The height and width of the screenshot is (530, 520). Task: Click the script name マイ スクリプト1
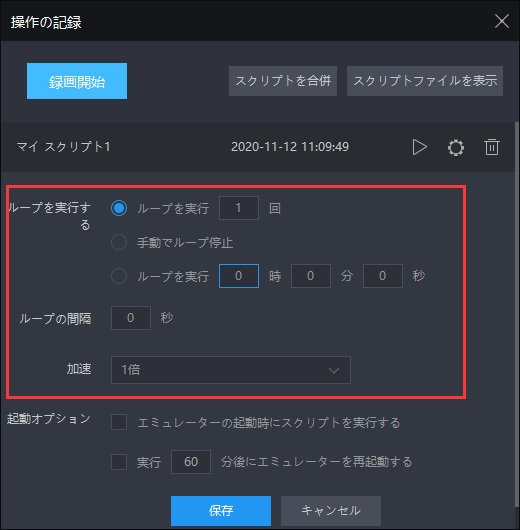[64, 147]
